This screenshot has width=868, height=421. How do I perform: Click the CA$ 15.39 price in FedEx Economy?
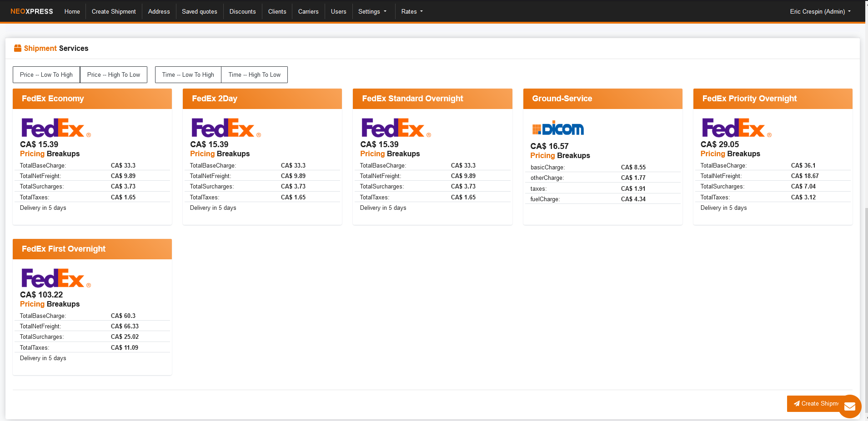pos(39,144)
